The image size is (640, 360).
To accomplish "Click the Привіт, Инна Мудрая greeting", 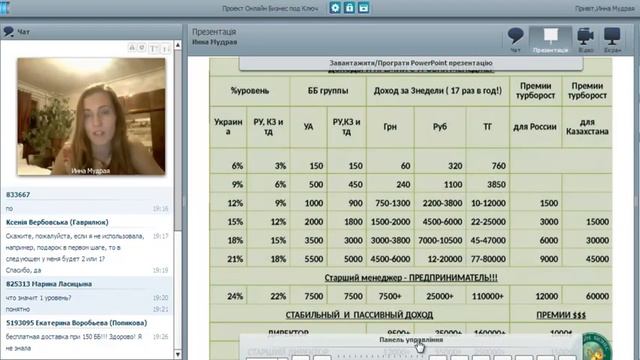I will (604, 8).
